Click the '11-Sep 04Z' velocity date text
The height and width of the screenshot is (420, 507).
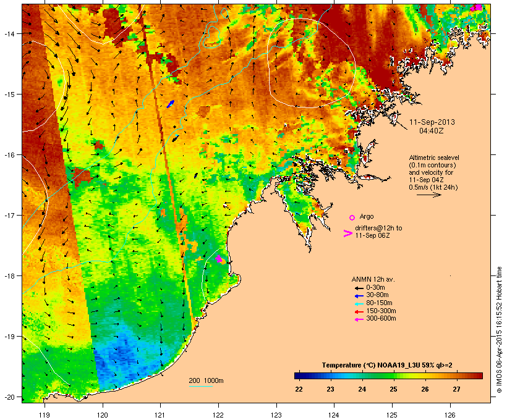426,180
